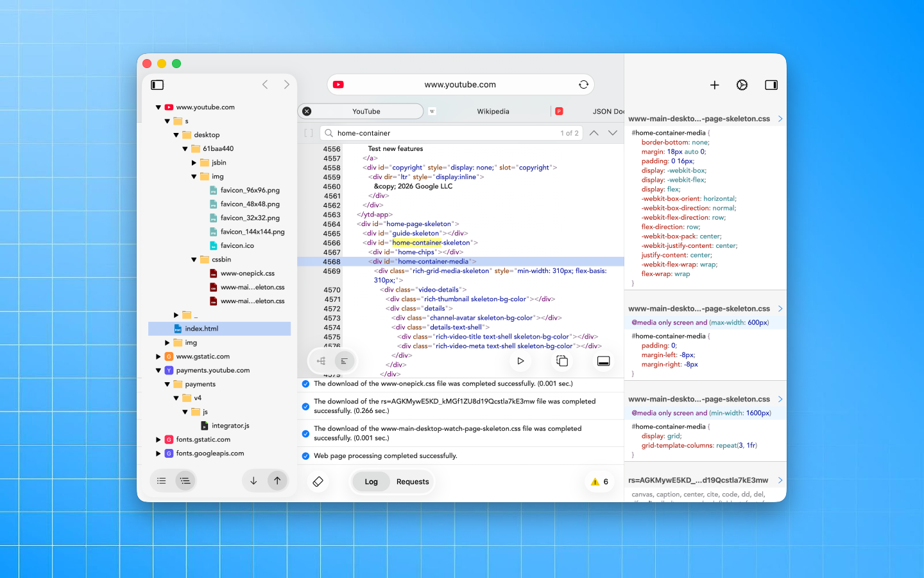Go back with the left chevron
The height and width of the screenshot is (578, 924).
coord(265,85)
